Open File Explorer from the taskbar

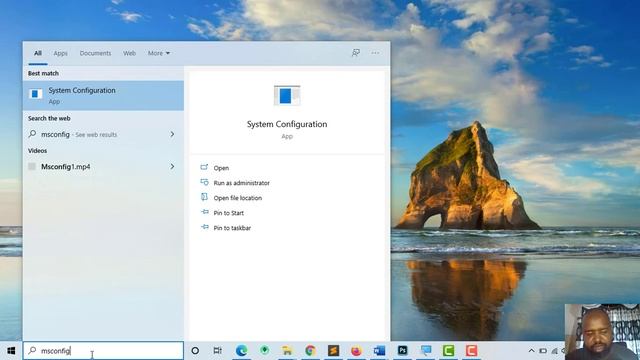tap(287, 351)
